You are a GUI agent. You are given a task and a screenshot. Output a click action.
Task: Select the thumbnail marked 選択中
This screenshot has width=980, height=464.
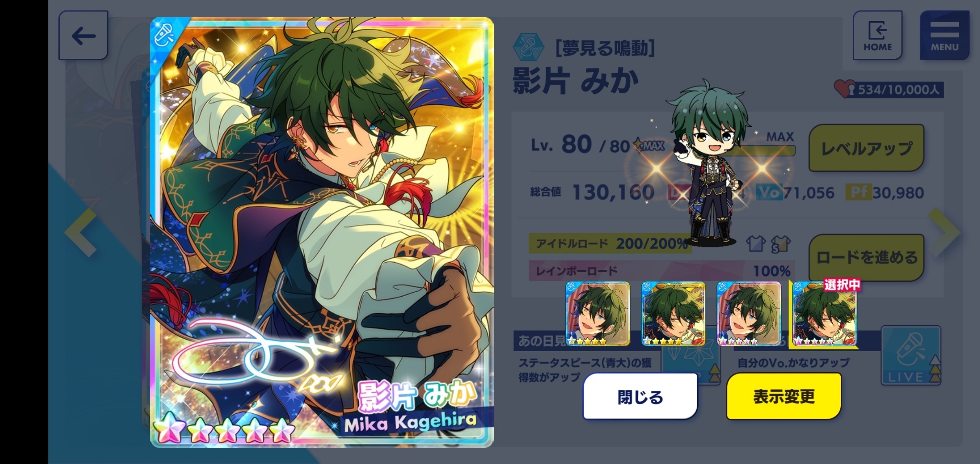click(x=825, y=314)
